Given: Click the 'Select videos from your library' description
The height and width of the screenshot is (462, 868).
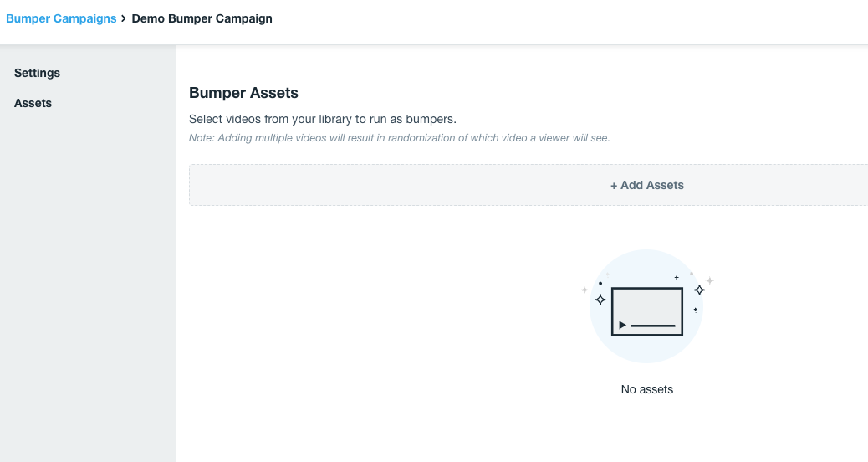Looking at the screenshot, I should point(322,119).
